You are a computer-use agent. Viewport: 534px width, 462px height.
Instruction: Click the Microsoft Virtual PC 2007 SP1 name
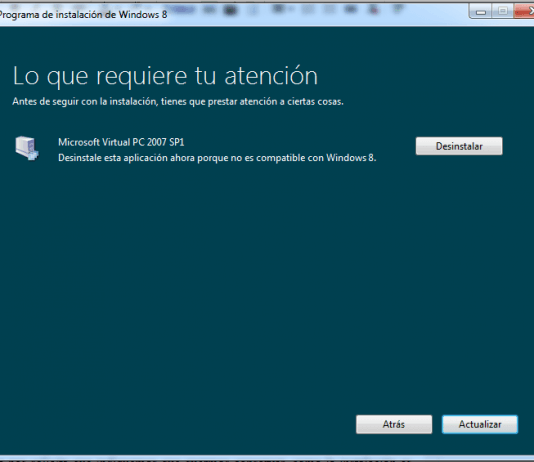point(121,142)
